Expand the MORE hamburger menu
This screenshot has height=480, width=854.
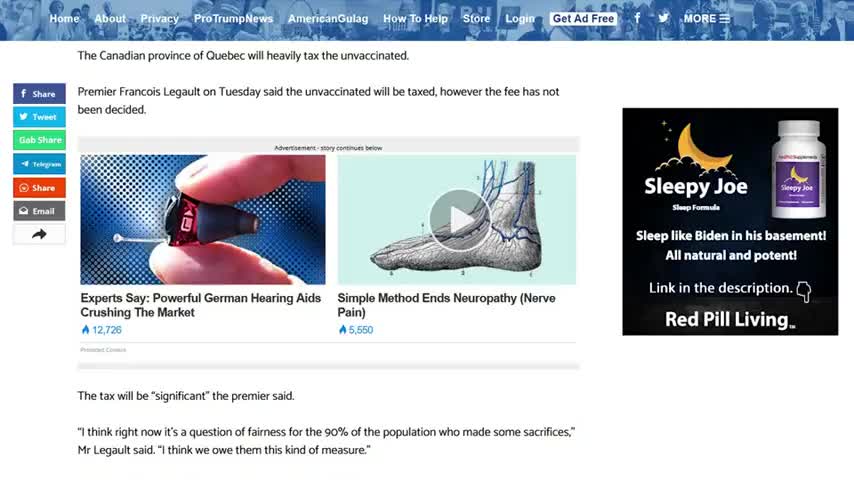pos(706,19)
